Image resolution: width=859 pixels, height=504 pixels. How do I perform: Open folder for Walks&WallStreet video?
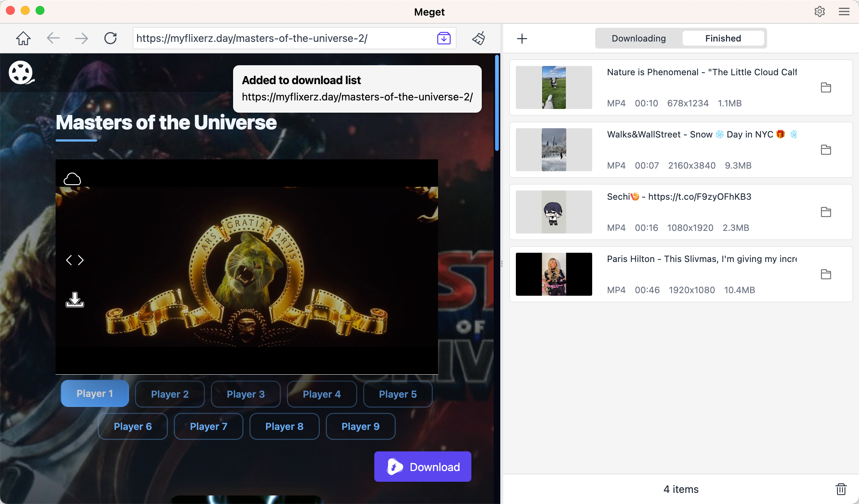pos(826,150)
